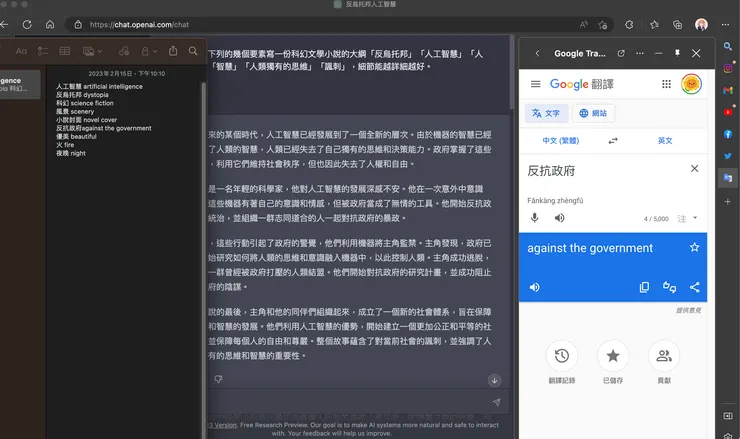Select the highlighted note in Notes list
Viewport: 740px width, 439px height.
point(20,84)
